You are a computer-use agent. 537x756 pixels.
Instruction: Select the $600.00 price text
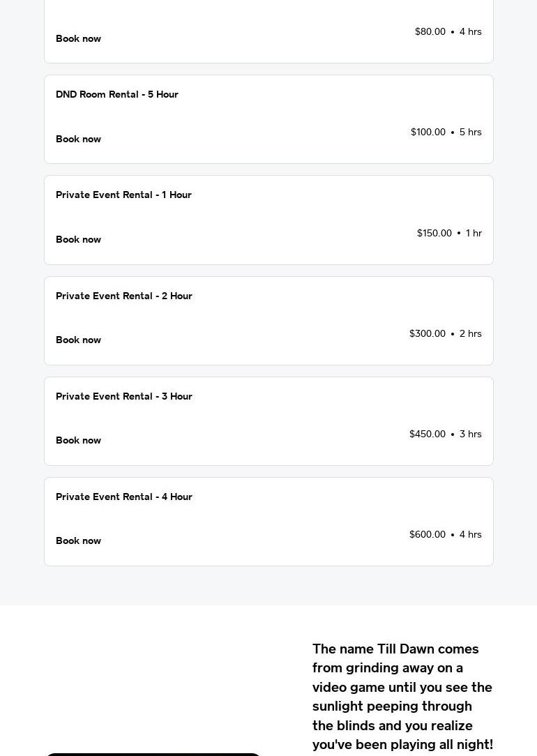point(427,534)
